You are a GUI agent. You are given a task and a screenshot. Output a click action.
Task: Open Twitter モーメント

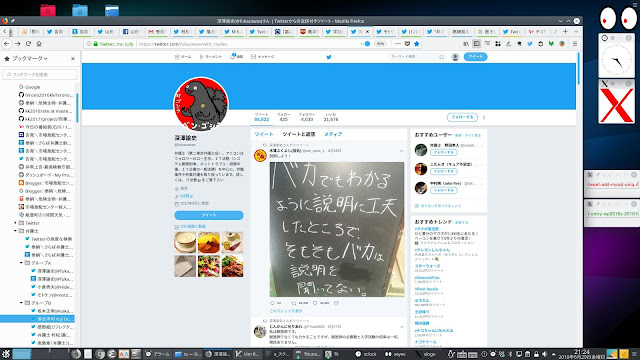(211, 57)
